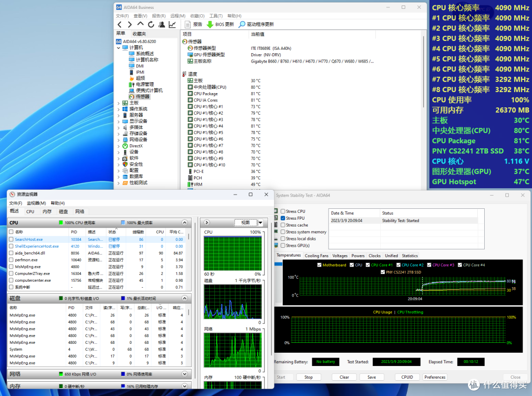Image resolution: width=532 pixels, height=396 pixels.
Task: Expand the 主板 tree node
Action: (x=118, y=103)
